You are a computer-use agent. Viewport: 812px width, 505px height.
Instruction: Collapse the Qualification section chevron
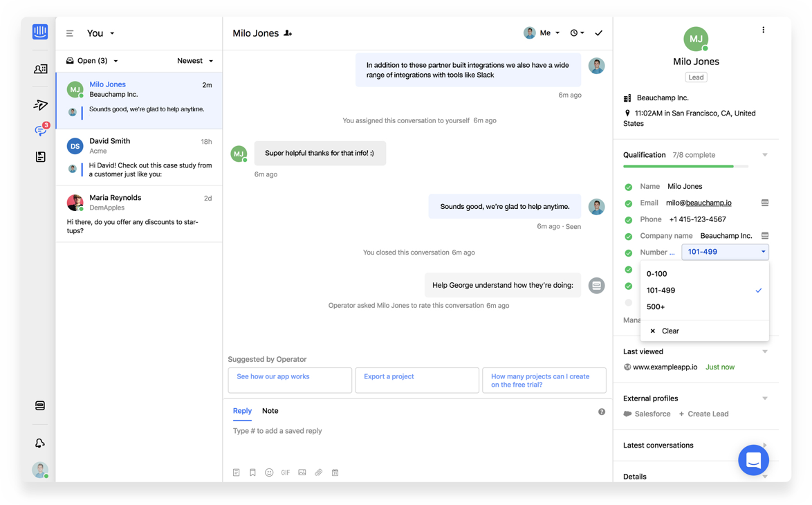[765, 154]
